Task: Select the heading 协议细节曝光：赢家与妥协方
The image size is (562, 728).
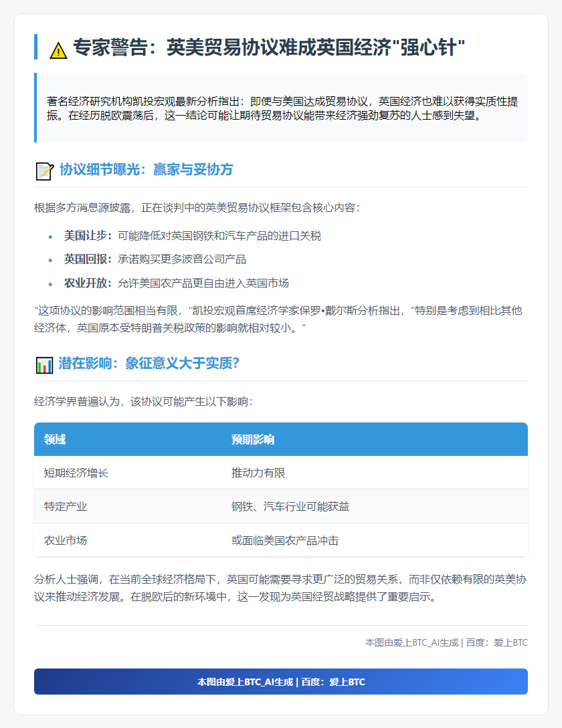Action: click(x=146, y=169)
